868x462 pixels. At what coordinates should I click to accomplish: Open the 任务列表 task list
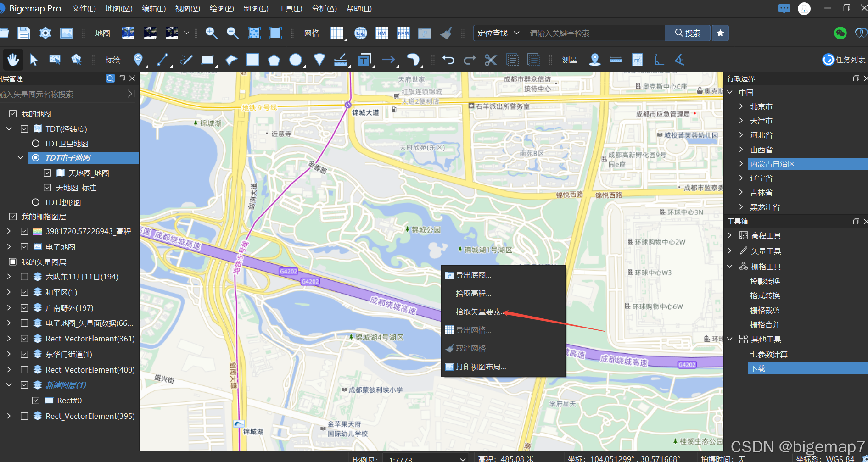[x=844, y=60]
